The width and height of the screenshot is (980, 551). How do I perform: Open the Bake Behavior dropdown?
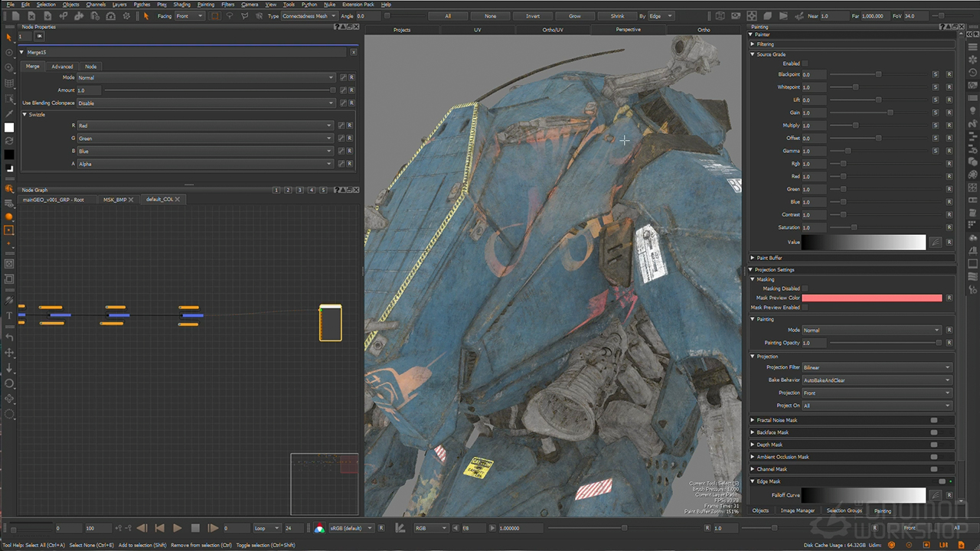876,380
